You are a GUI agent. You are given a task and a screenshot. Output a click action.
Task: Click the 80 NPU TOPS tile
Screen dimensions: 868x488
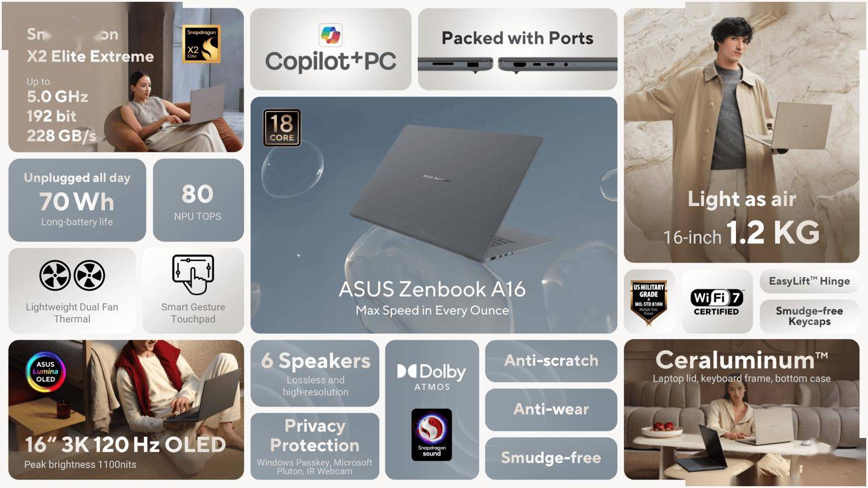[198, 200]
